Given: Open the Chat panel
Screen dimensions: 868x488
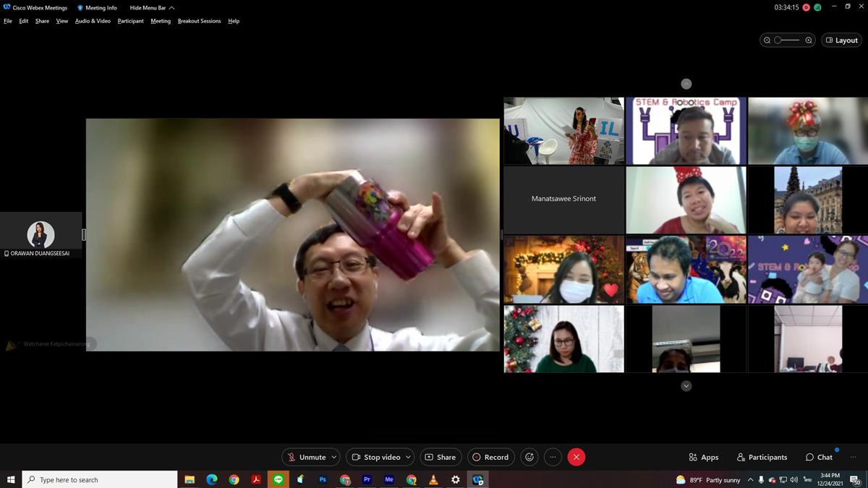Looking at the screenshot, I should point(819,457).
